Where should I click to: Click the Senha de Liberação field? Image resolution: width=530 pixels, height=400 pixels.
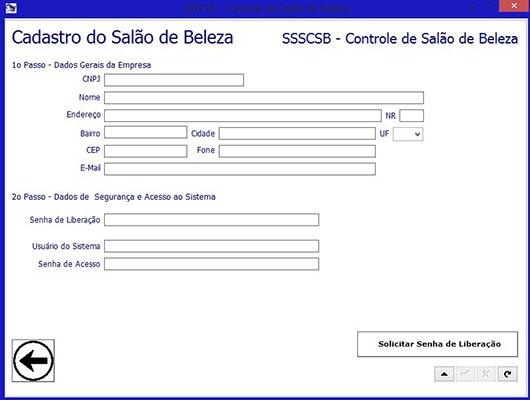pyautogui.click(x=211, y=220)
